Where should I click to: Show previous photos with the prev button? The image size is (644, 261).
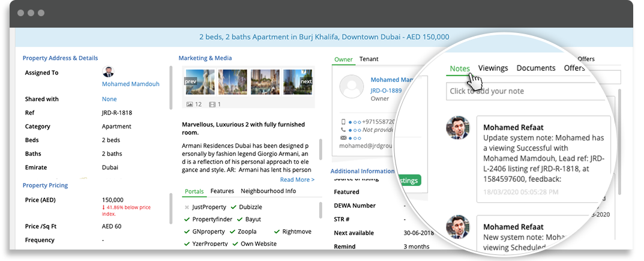pos(190,81)
